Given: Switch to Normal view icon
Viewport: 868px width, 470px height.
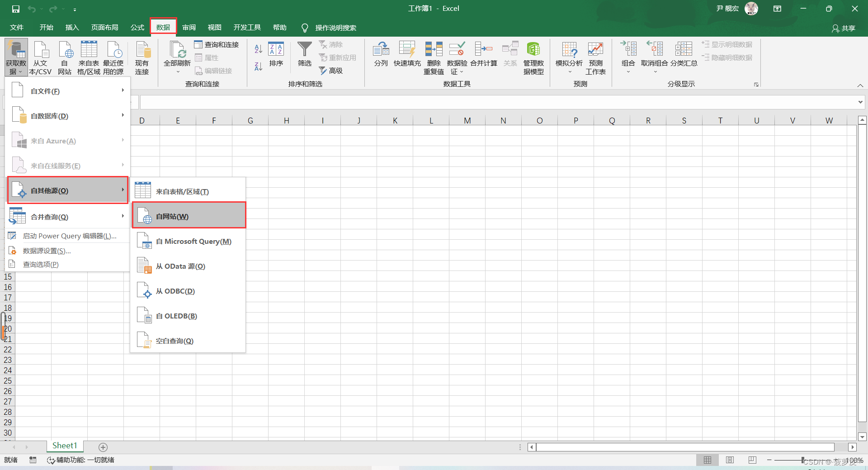Looking at the screenshot, I should tap(708, 460).
